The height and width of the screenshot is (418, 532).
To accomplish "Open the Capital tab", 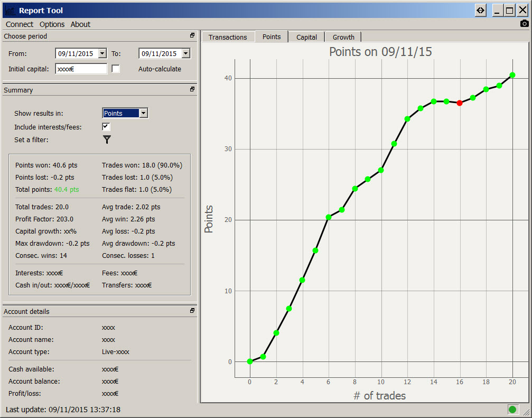I will pos(306,37).
